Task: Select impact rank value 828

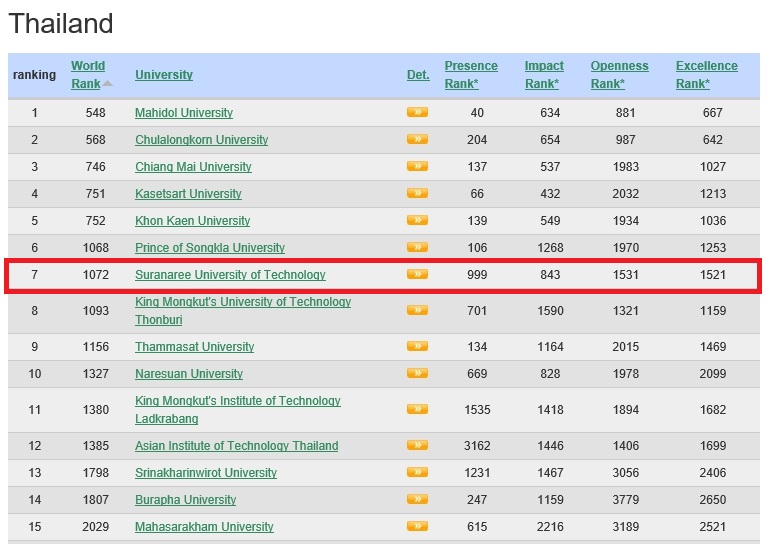Action: coord(550,374)
